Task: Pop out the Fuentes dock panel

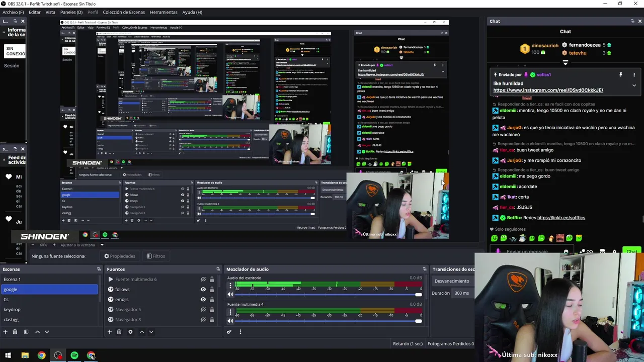Action: tap(218, 269)
